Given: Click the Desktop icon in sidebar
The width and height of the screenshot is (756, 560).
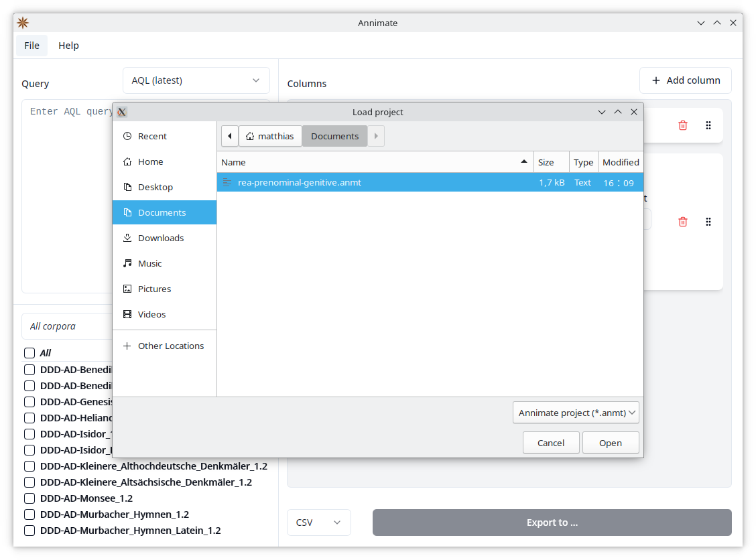Looking at the screenshot, I should pos(127,187).
